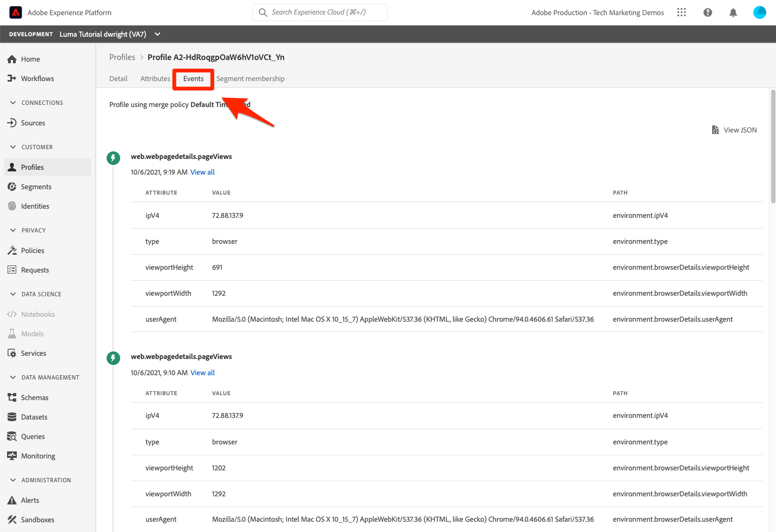Click the Models flask icon
The image size is (776, 532).
click(x=12, y=334)
